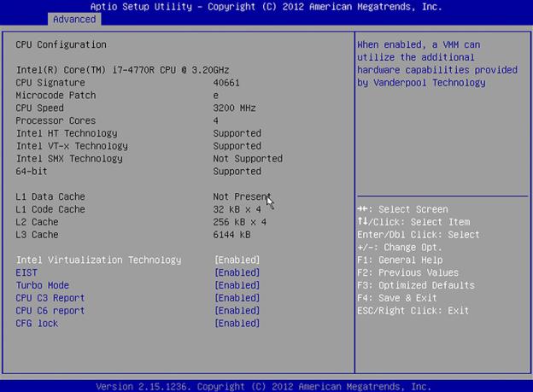Click the Intel Core i7-4770R CPU line

[123, 70]
